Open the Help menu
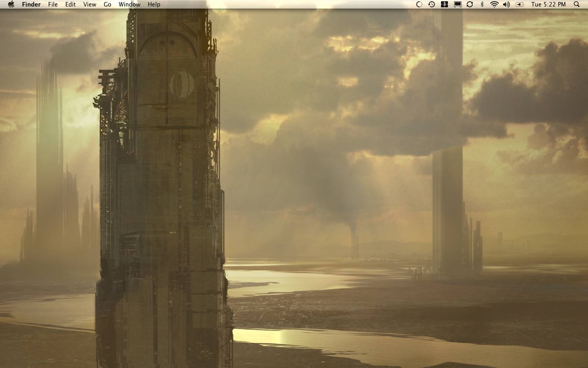Image resolution: width=588 pixels, height=368 pixels. (154, 4)
